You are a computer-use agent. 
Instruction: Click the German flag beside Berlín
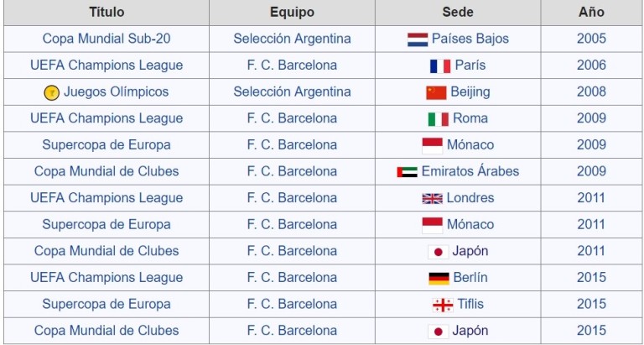coord(439,279)
